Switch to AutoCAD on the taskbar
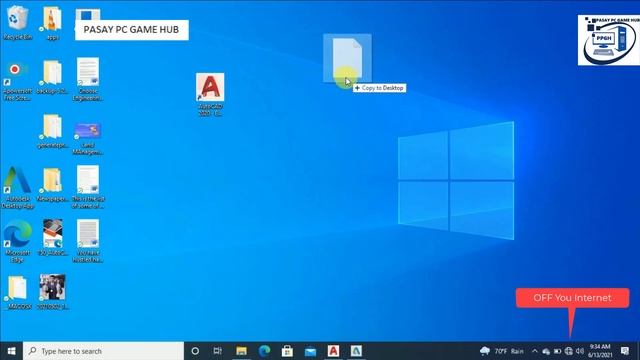This screenshot has width=640, height=360. click(333, 351)
